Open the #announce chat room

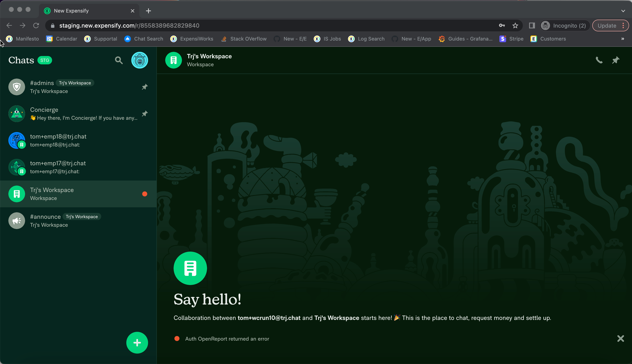pos(78,221)
